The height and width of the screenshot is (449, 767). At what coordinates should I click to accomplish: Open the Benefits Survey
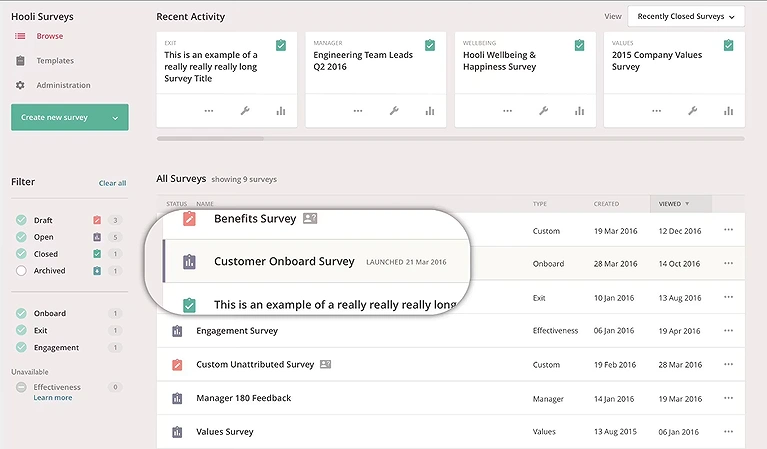click(255, 219)
